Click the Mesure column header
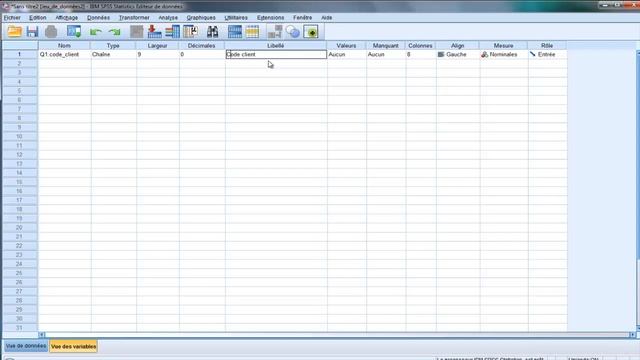 click(x=503, y=45)
